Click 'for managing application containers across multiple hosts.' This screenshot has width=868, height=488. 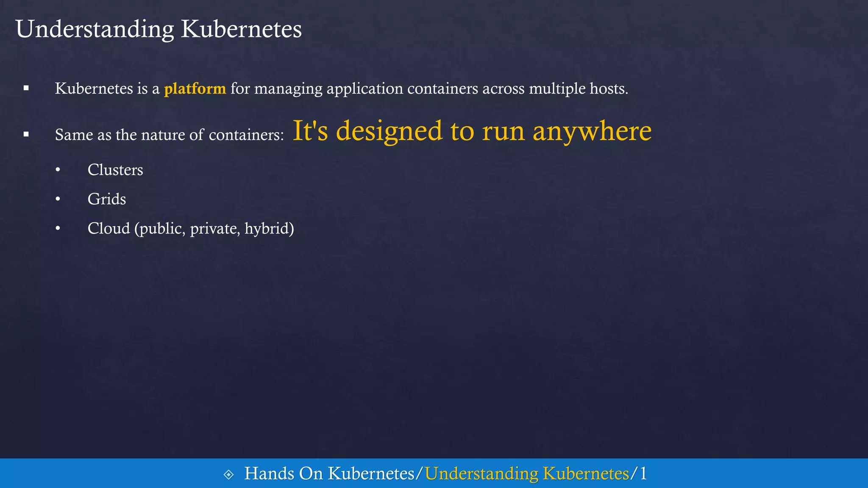[x=429, y=89]
